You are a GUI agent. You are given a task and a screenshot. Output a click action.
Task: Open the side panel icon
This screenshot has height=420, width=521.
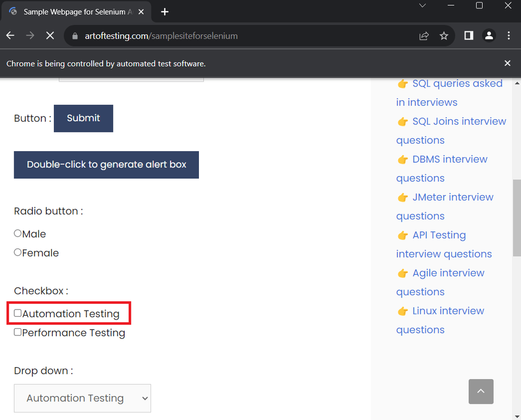[x=469, y=36]
